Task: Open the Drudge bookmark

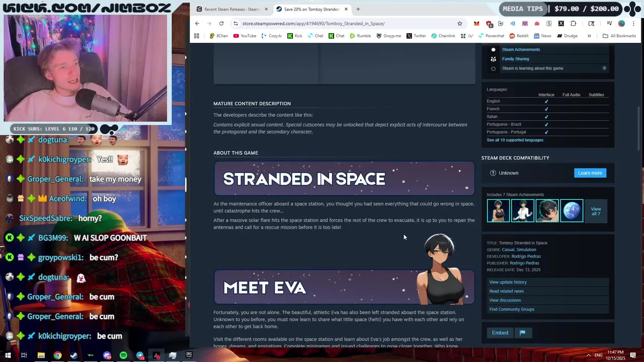Action: [x=567, y=36]
